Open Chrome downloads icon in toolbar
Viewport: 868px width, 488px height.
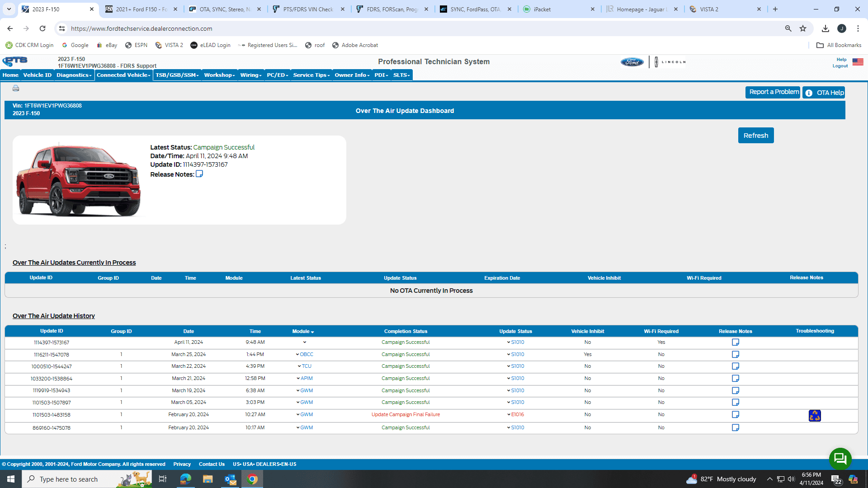click(826, 28)
